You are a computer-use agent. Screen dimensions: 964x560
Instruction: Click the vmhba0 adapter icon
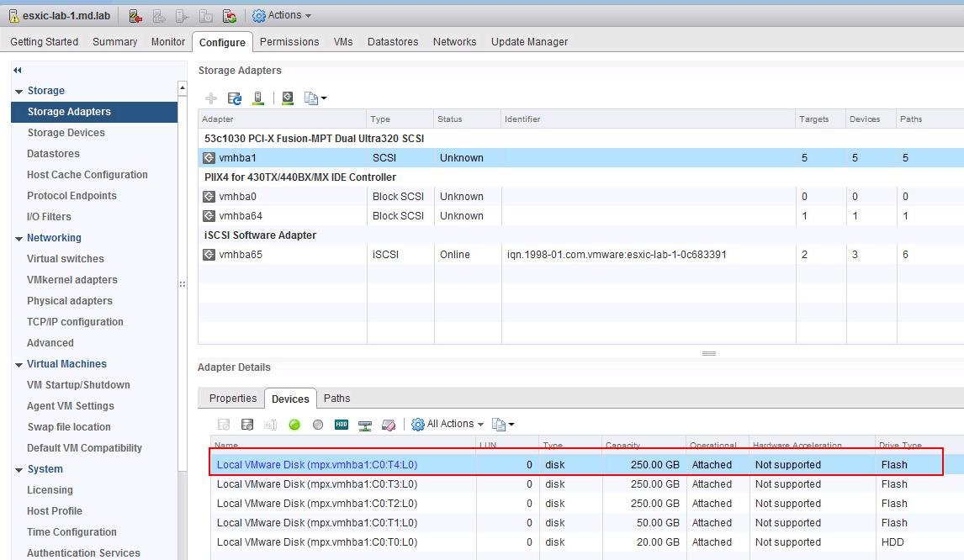209,197
